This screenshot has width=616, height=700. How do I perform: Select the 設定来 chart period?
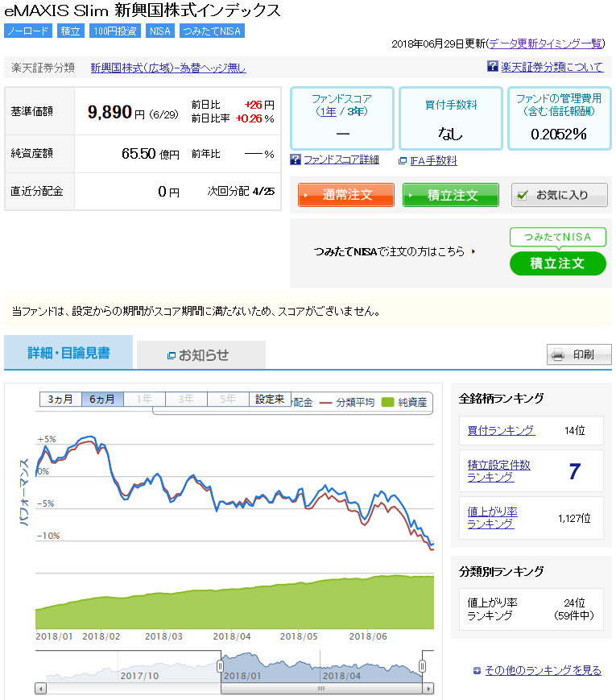270,399
